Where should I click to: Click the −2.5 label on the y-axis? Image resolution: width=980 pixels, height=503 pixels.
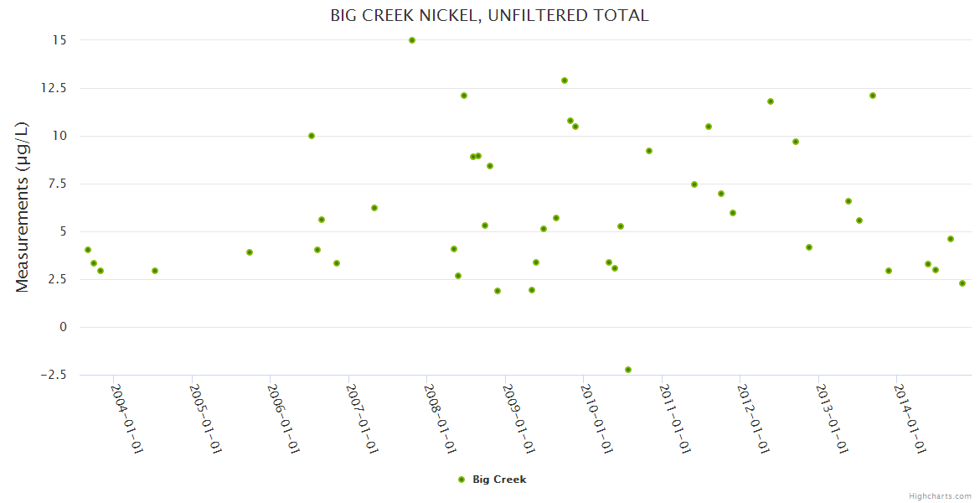coord(53,375)
